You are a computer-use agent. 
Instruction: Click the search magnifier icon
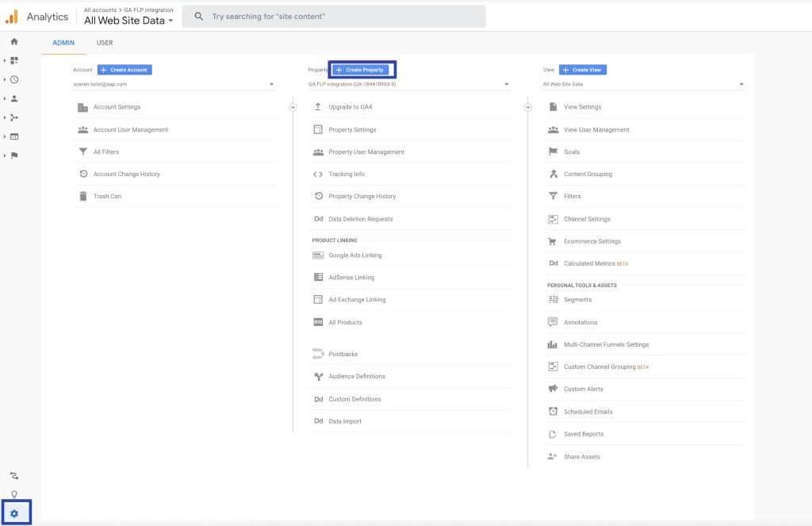tap(199, 17)
